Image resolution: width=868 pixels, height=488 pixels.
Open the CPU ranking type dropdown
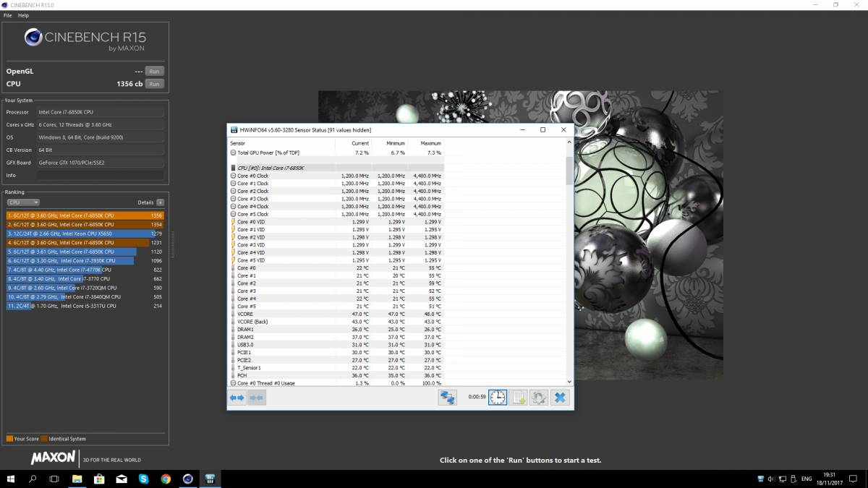[23, 202]
